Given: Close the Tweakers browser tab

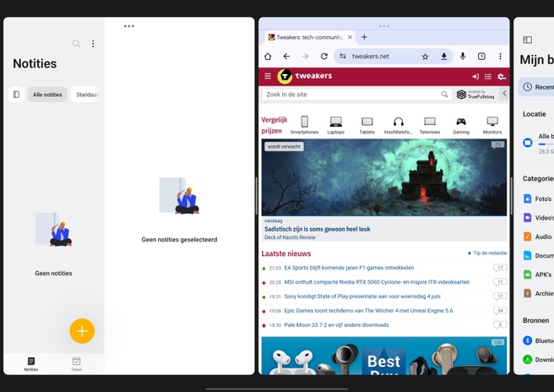Looking at the screenshot, I should point(350,37).
